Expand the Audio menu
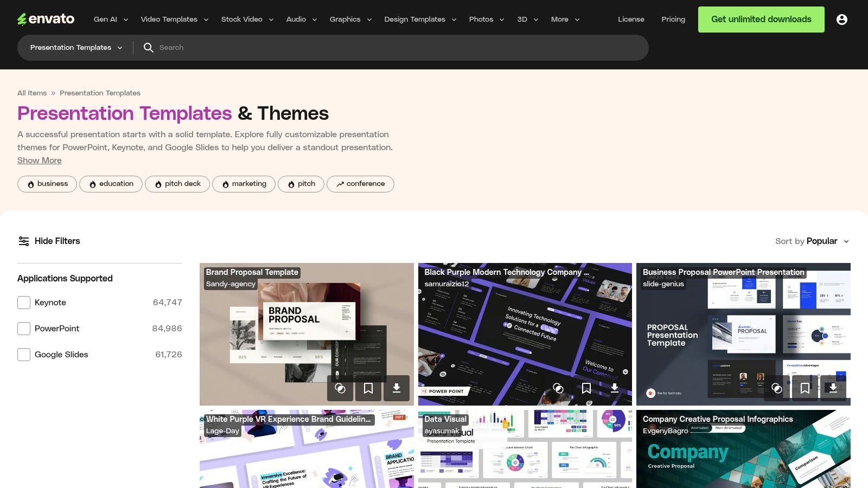This screenshot has height=488, width=868. (302, 20)
